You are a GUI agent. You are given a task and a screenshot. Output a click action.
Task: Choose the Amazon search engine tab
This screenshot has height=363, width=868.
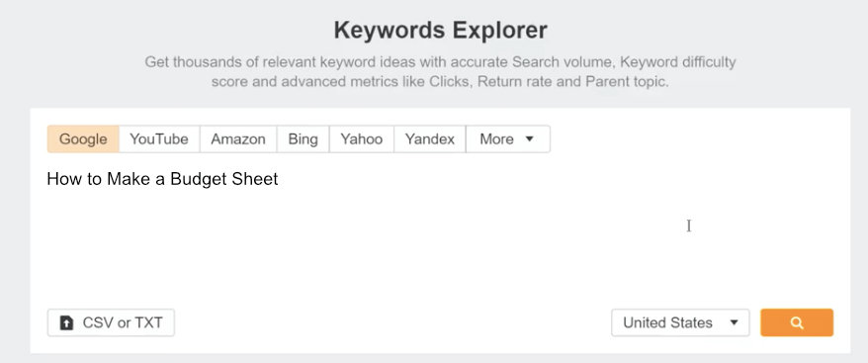click(x=238, y=138)
